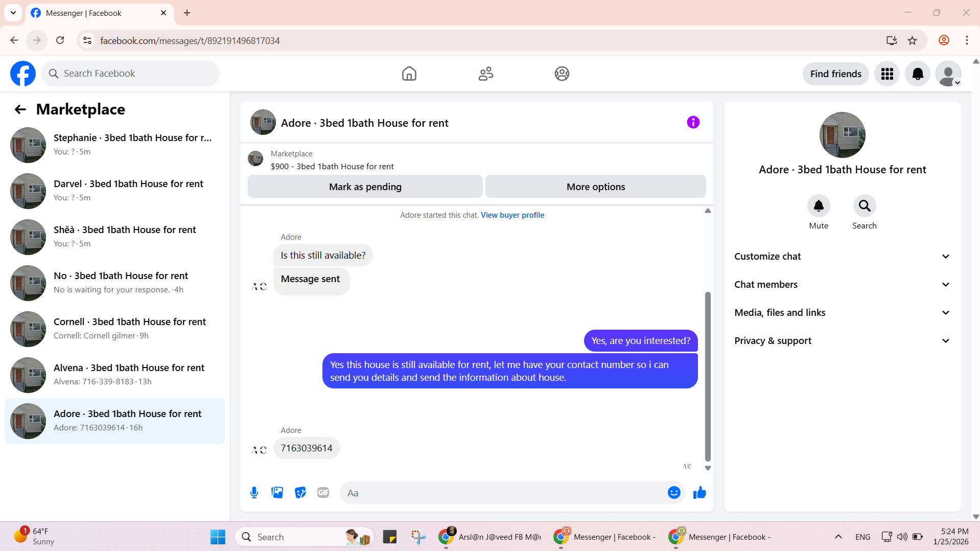Expand Customize chat section
Viewport: 980px width, 551px height.
point(842,257)
